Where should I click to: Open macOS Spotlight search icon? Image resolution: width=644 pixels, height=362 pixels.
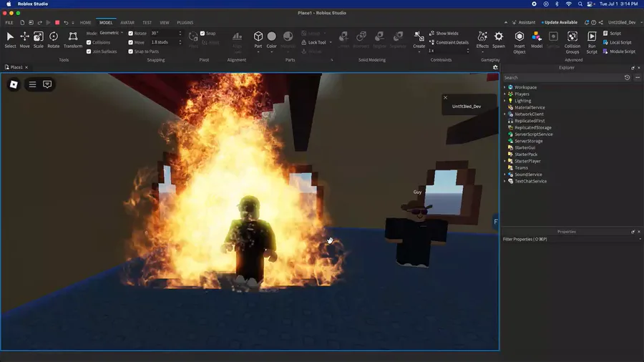tap(580, 4)
